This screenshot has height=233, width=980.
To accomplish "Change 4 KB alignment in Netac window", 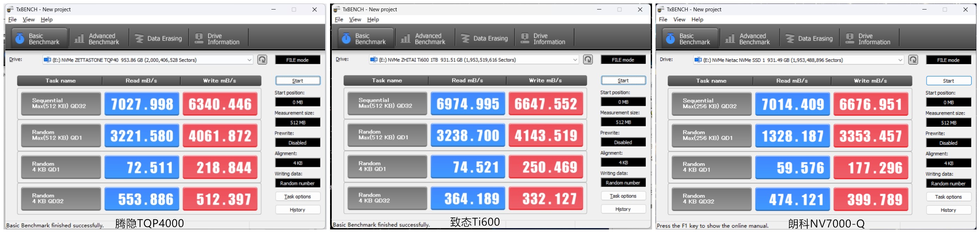I will click(x=948, y=163).
